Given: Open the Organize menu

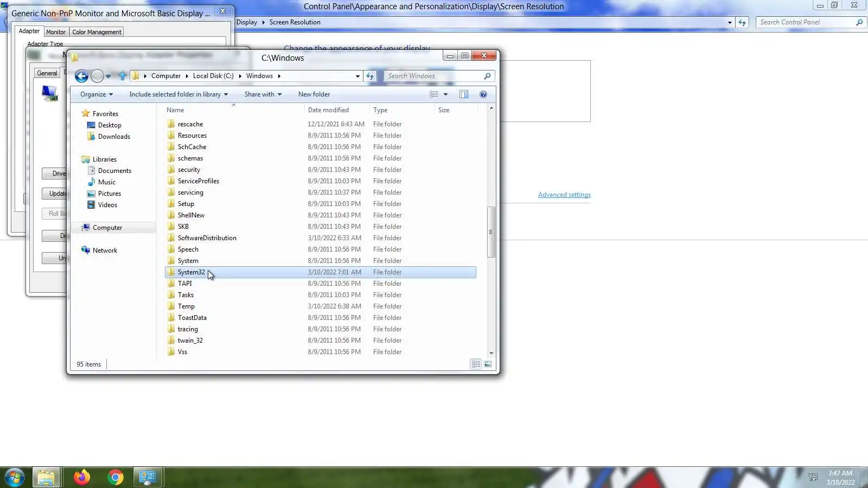Looking at the screenshot, I should (97, 94).
